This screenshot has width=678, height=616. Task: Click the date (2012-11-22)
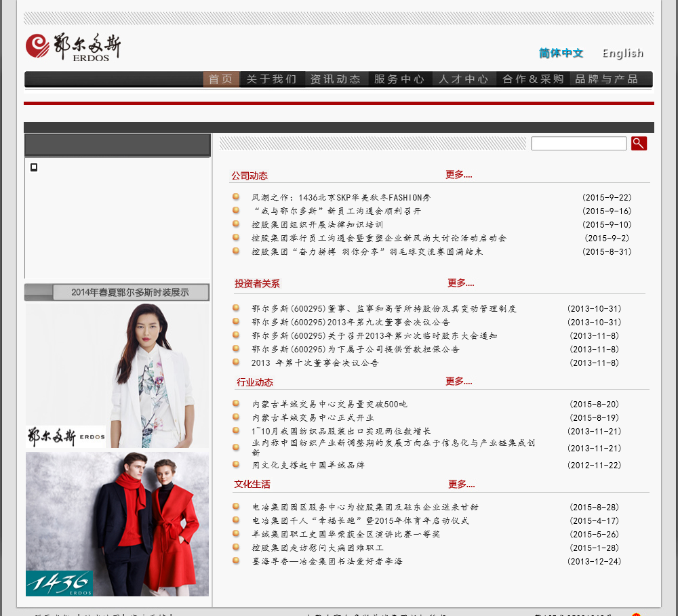tap(594, 465)
